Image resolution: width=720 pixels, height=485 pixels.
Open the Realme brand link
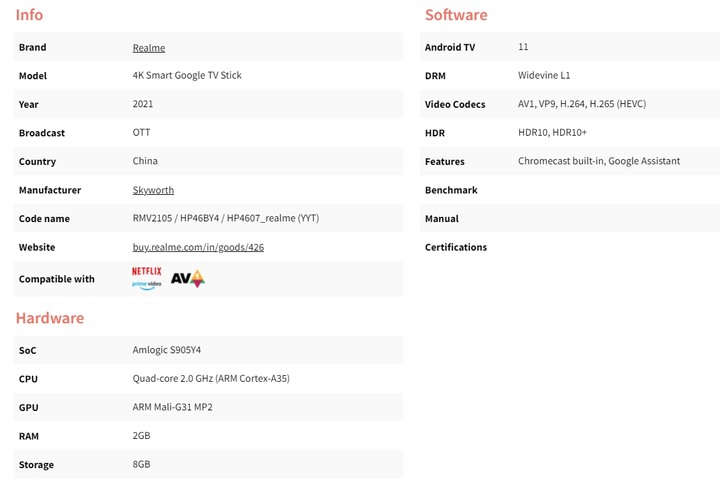(149, 48)
